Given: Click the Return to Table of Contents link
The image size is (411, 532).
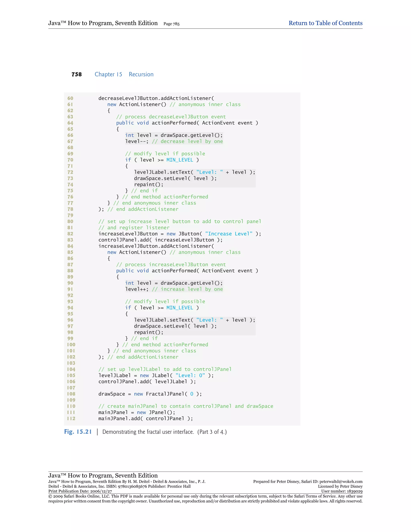Looking at the screenshot, I should pos(325,23).
